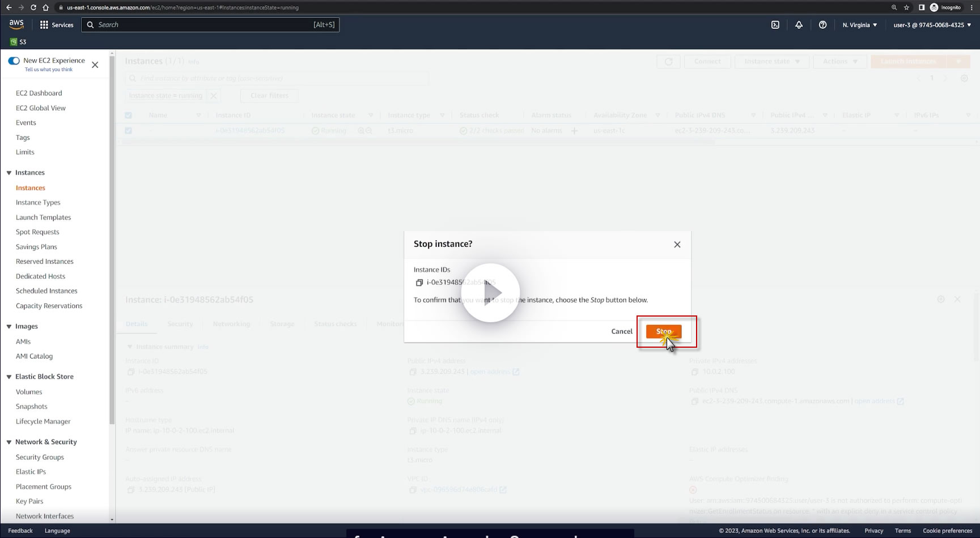The image size is (980, 538).
Task: Click the large play button overlay
Action: (490, 293)
